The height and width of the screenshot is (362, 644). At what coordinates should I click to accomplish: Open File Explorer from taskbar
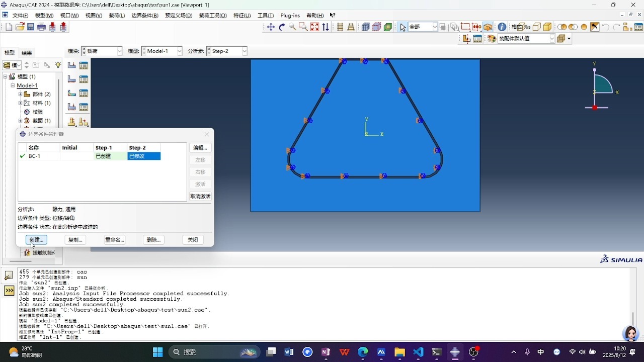[399, 352]
